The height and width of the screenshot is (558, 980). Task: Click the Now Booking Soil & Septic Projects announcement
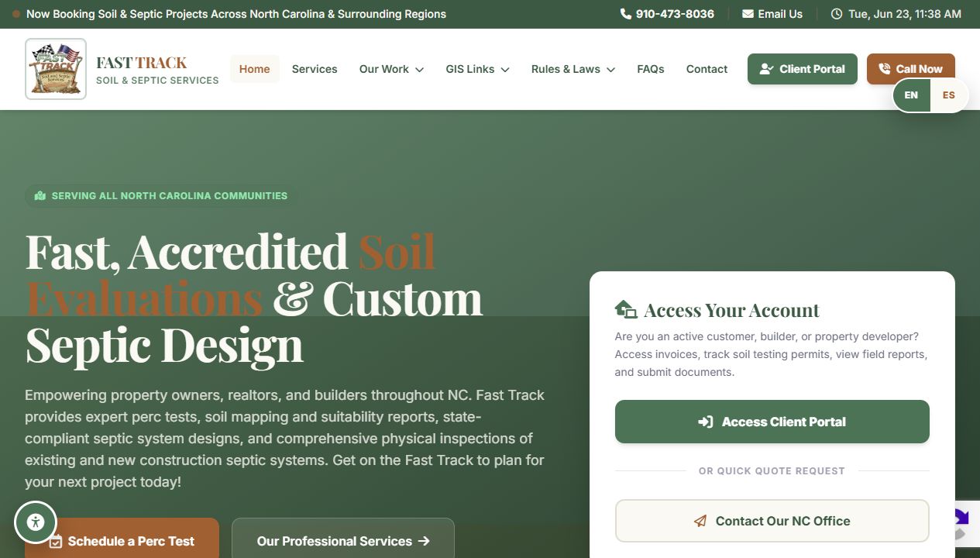pyautogui.click(x=236, y=14)
